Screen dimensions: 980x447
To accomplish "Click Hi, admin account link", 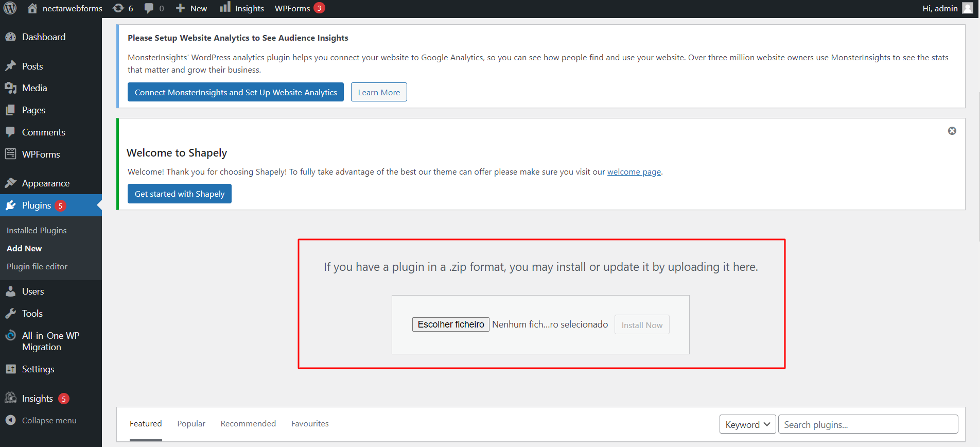I will [x=940, y=8].
